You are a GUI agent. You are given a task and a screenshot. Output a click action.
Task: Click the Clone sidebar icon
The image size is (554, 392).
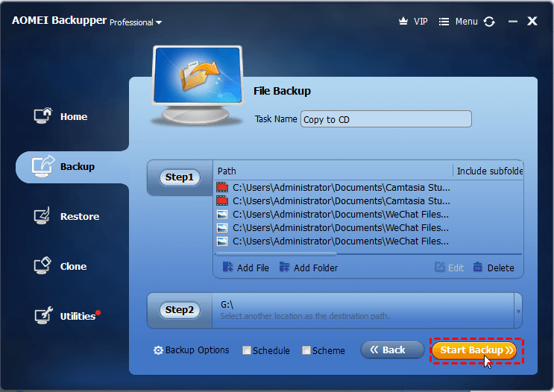click(x=43, y=265)
